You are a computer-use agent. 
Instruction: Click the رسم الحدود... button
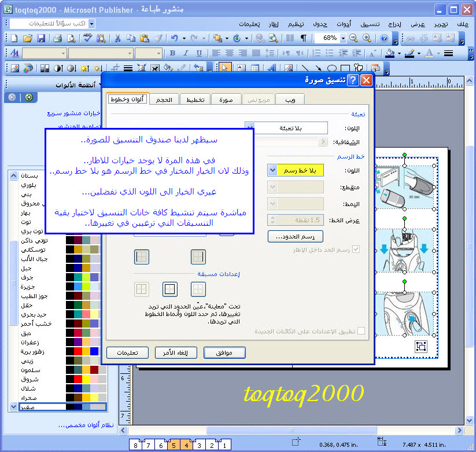click(296, 236)
